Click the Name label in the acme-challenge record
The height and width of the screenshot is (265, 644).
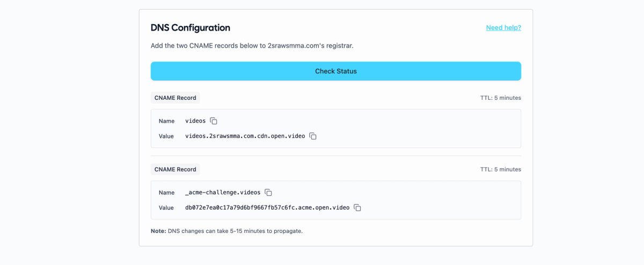167,193
